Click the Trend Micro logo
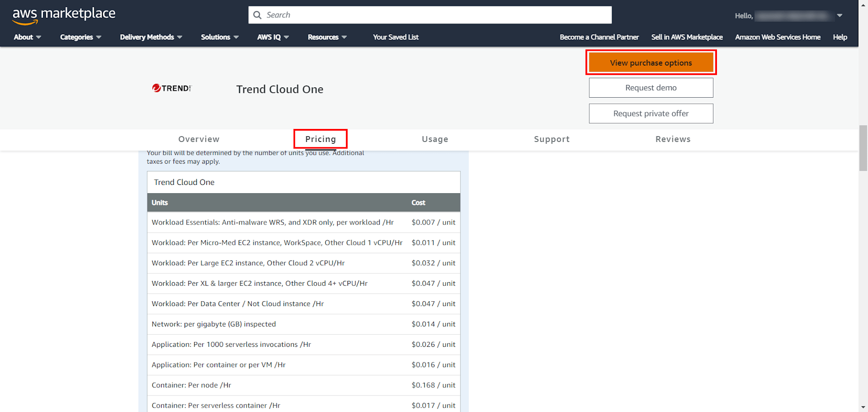The height and width of the screenshot is (412, 868). click(172, 88)
